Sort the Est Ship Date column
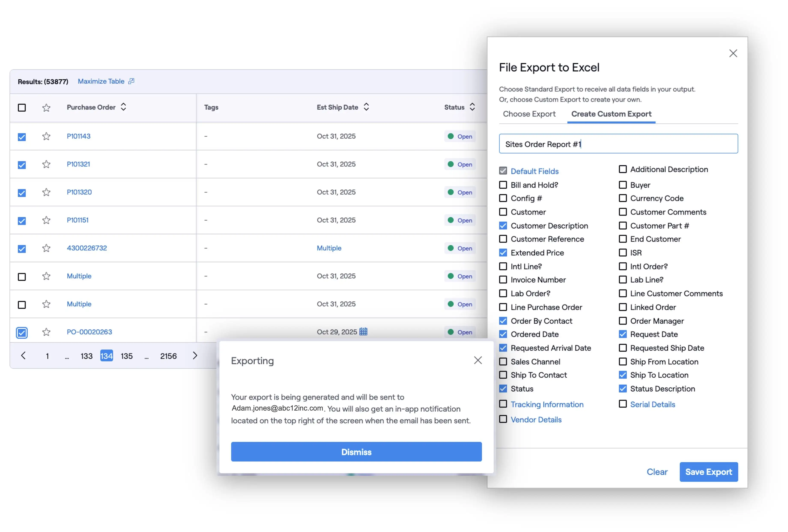This screenshot has width=788, height=532. coord(366,107)
